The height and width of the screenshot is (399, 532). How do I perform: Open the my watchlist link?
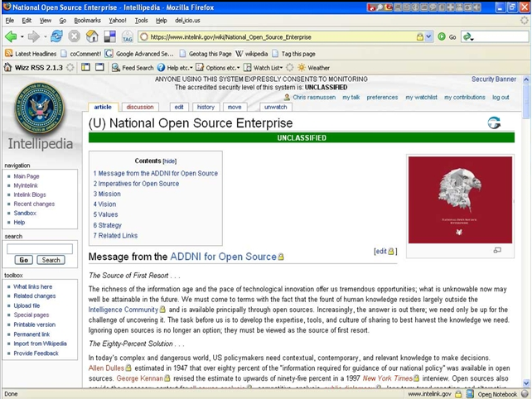click(x=422, y=98)
